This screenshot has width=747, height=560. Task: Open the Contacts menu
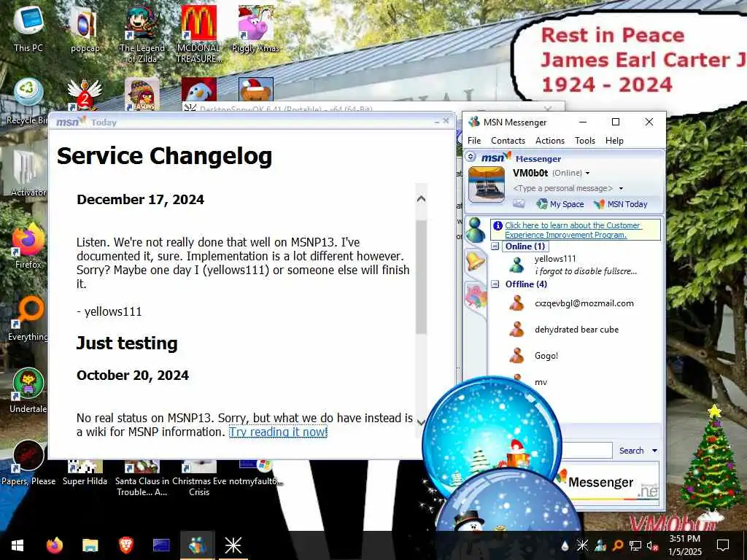(x=508, y=141)
